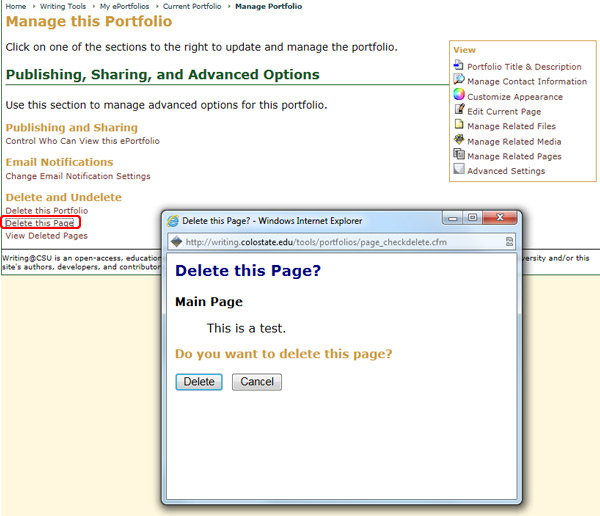Screen dimensions: 600x516
Task: Click the Manage Related Pages icon
Action: click(459, 154)
